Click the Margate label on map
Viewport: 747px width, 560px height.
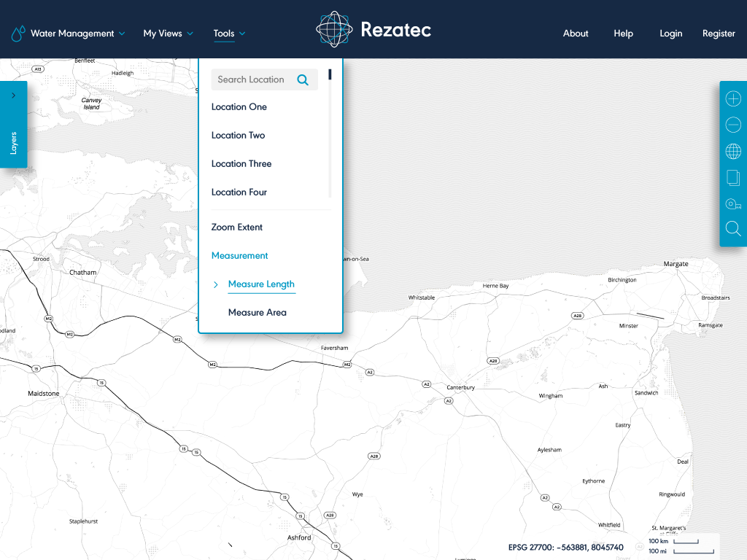[676, 264]
